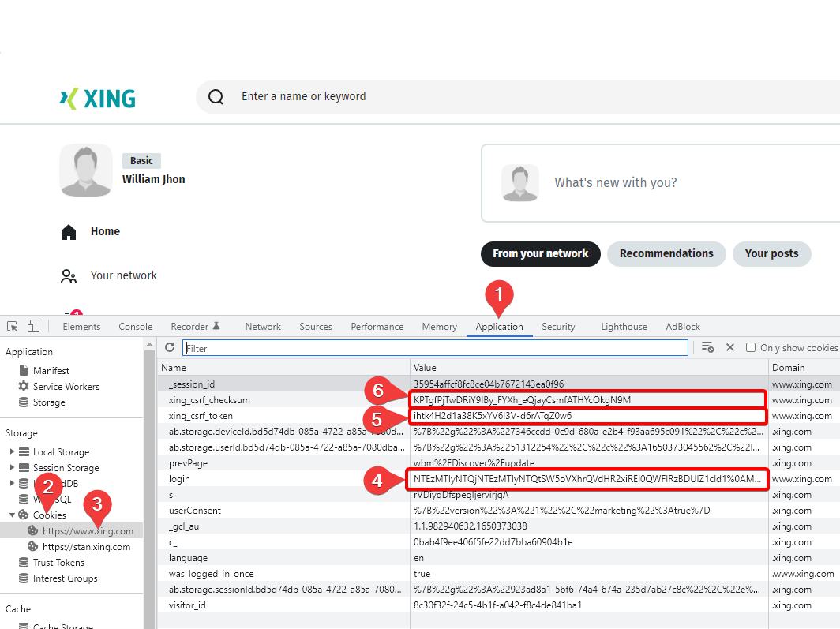Image resolution: width=840 pixels, height=629 pixels.
Task: Select the login cookie name
Action: click(x=179, y=479)
